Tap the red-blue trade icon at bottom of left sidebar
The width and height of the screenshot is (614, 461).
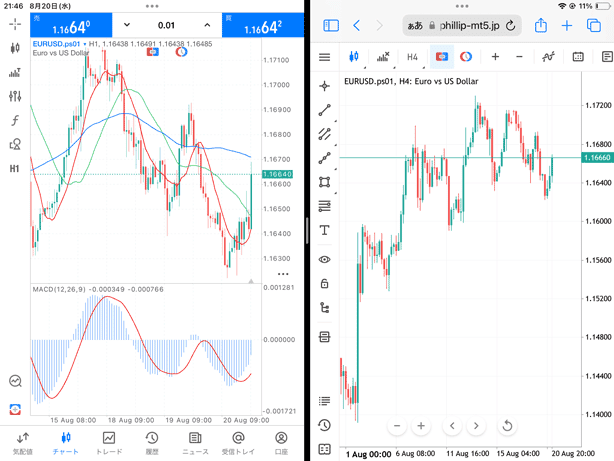pyautogui.click(x=15, y=409)
